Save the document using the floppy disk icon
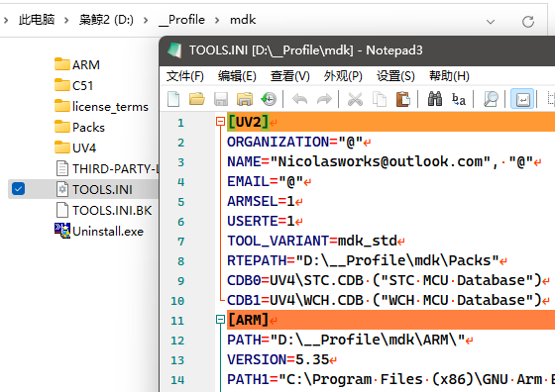The image size is (555, 392). coord(221,99)
